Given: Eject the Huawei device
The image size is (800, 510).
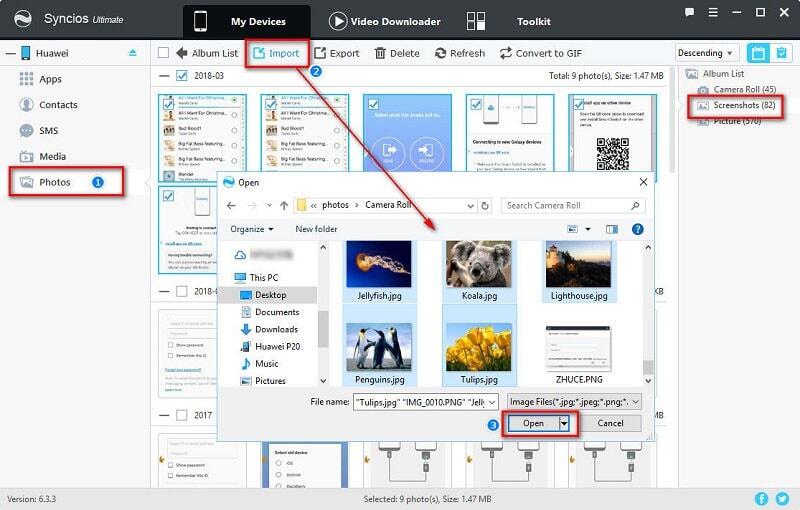Looking at the screenshot, I should click(x=133, y=53).
